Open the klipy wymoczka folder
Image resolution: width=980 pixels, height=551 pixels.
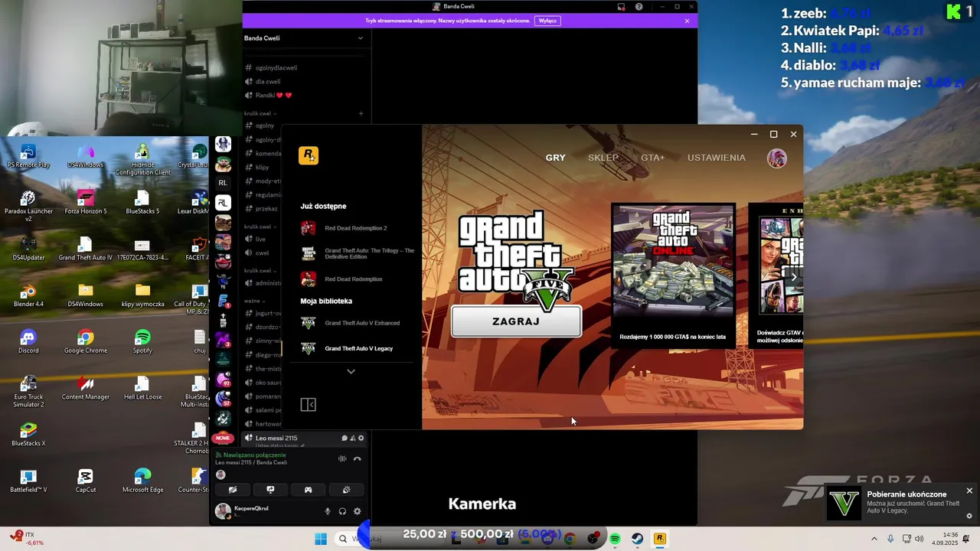click(142, 295)
